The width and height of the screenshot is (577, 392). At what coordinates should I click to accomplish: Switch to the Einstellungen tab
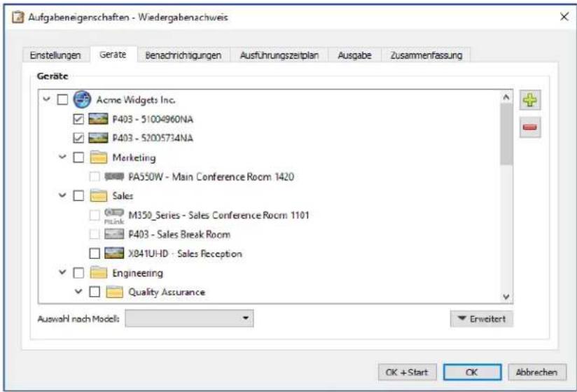tap(55, 55)
